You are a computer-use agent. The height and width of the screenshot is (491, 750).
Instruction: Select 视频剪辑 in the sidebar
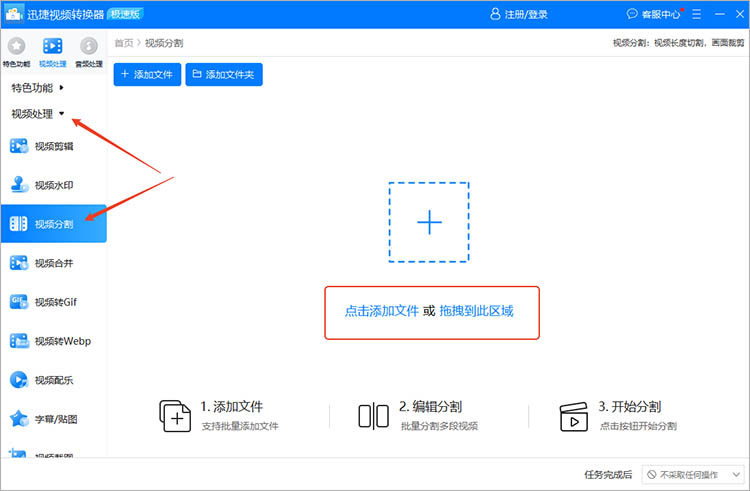(x=53, y=146)
